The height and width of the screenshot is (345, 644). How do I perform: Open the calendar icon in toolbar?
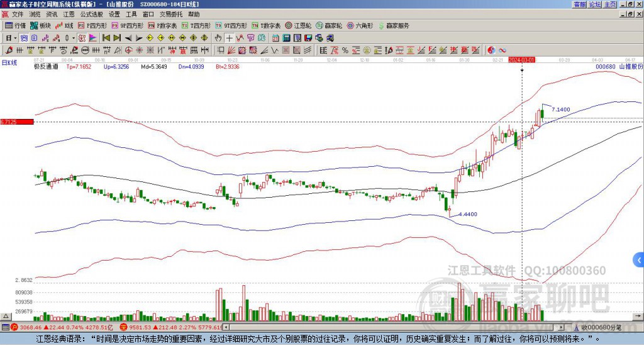(275, 38)
